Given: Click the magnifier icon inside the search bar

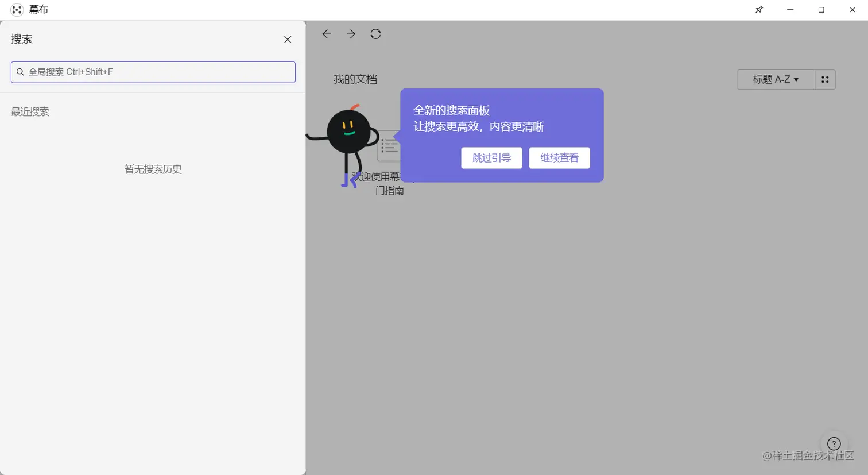Looking at the screenshot, I should click(x=20, y=72).
